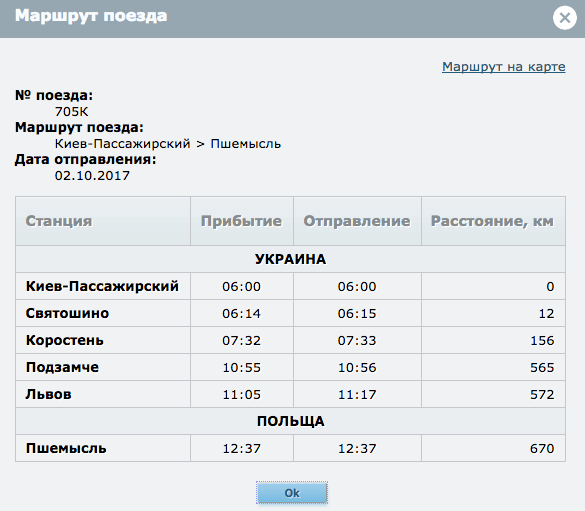Screen dimensions: 585x511
Task: Click Пшемысль distance value 670
Action: click(x=542, y=448)
